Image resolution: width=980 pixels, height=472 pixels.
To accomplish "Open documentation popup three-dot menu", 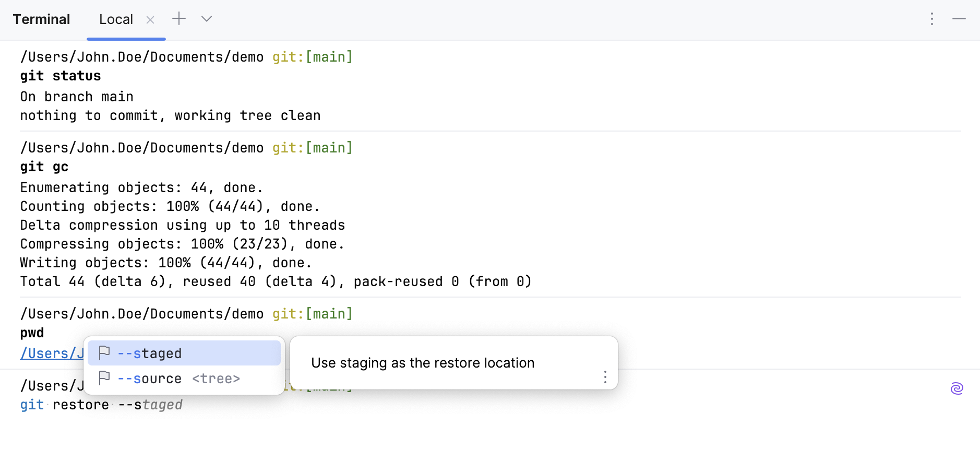I will [605, 377].
